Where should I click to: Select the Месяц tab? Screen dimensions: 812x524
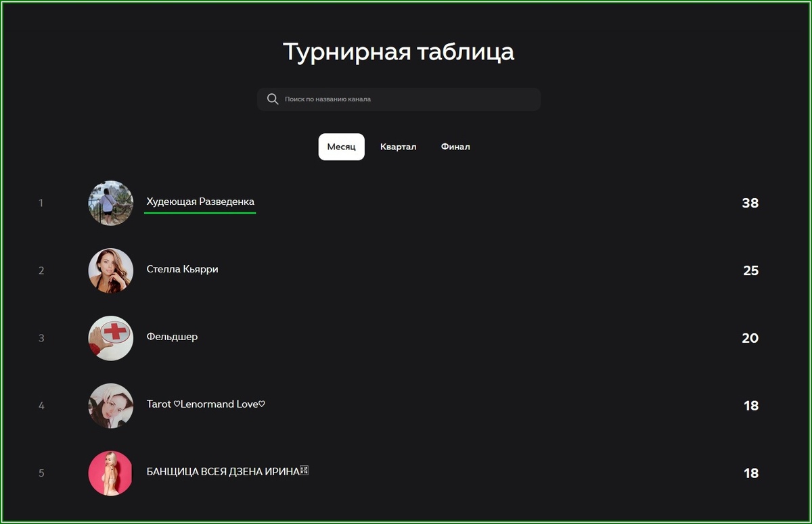(x=341, y=147)
